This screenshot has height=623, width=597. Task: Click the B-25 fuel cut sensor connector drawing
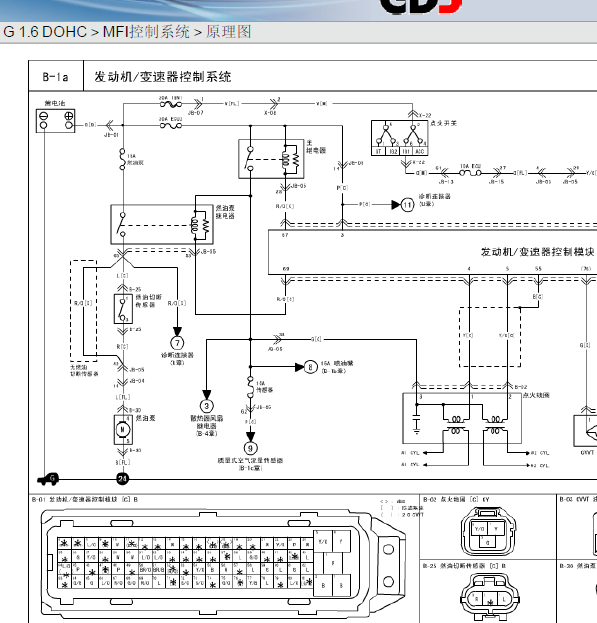pos(489,598)
